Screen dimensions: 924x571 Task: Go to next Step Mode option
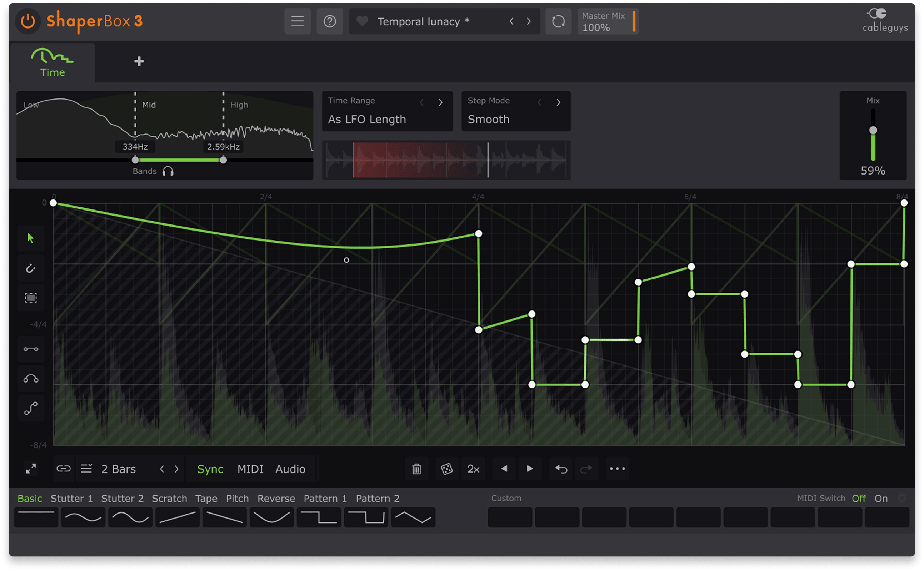click(x=558, y=102)
